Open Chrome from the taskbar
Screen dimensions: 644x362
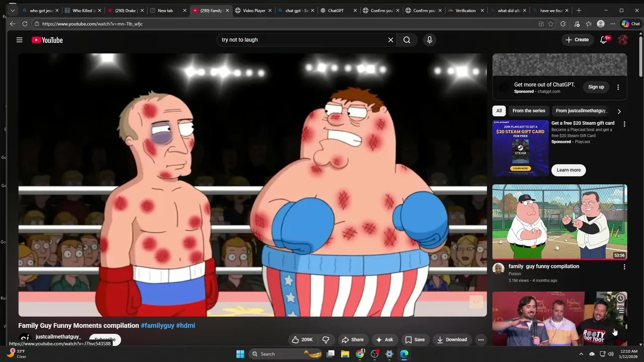[360, 354]
